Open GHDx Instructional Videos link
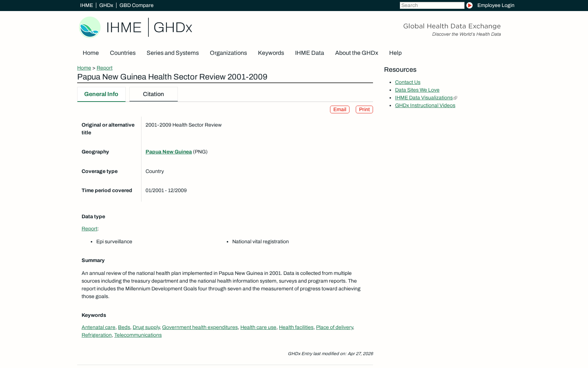This screenshot has height=368, width=588. (x=425, y=105)
